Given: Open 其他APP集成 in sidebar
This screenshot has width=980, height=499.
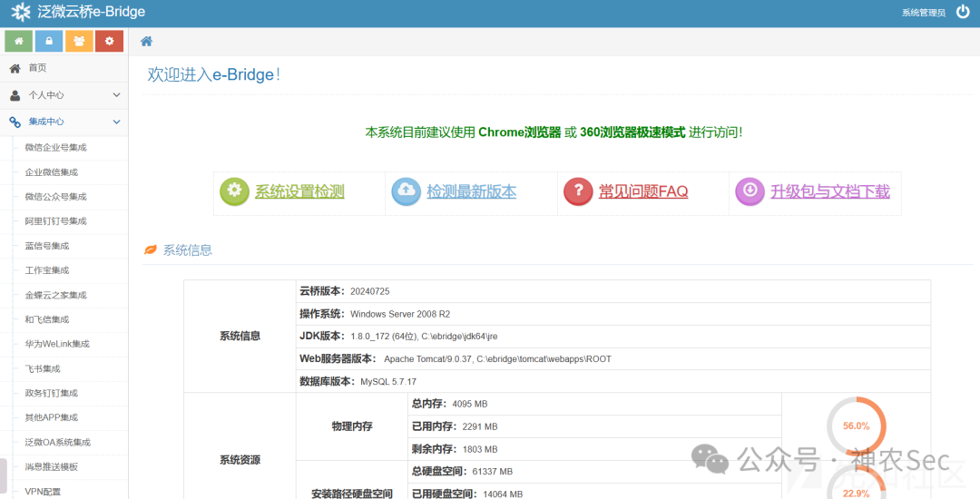Looking at the screenshot, I should (x=51, y=417).
